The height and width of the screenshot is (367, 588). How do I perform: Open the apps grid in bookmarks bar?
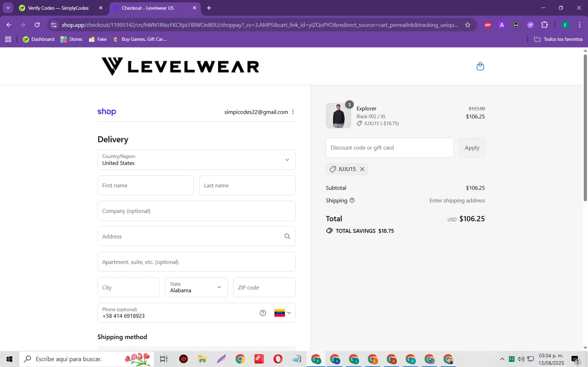point(8,39)
